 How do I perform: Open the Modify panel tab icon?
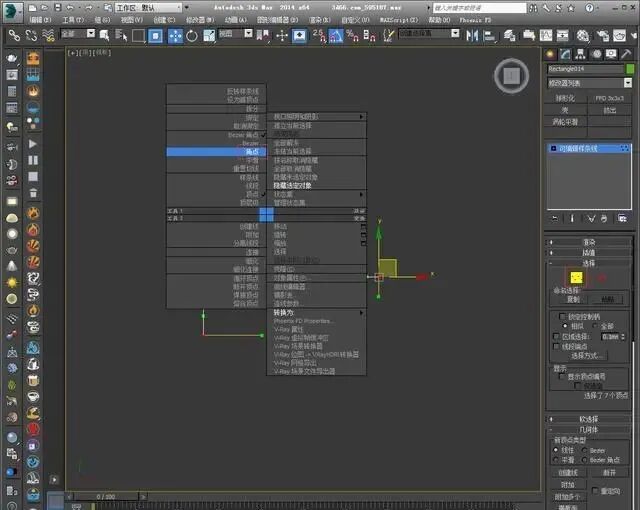tap(566, 54)
